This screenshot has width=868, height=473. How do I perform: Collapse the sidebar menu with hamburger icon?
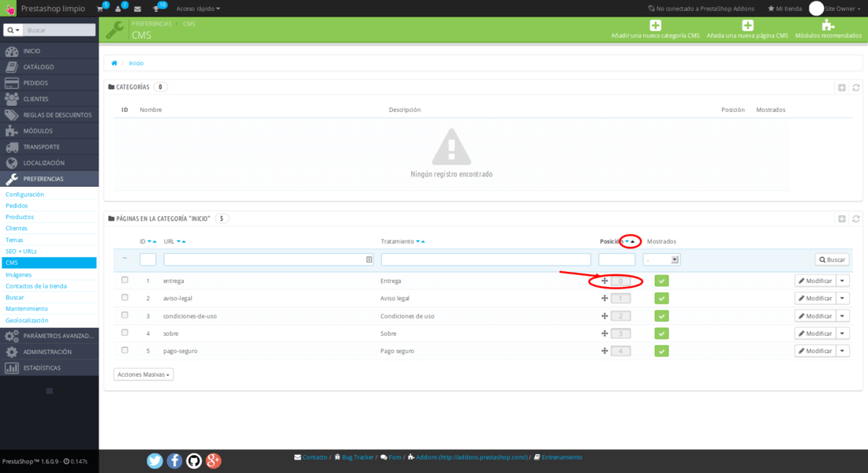click(49, 391)
